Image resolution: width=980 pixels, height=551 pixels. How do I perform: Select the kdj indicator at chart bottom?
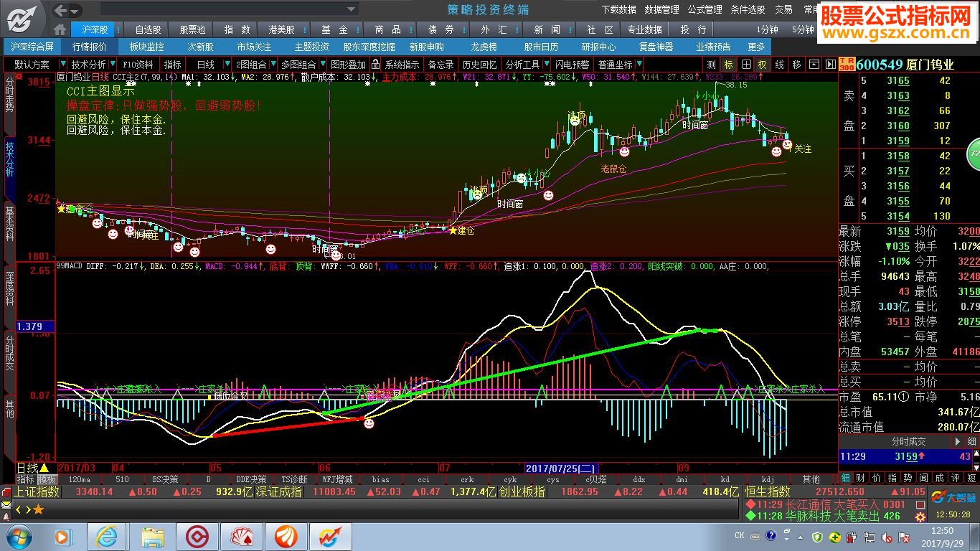768,479
